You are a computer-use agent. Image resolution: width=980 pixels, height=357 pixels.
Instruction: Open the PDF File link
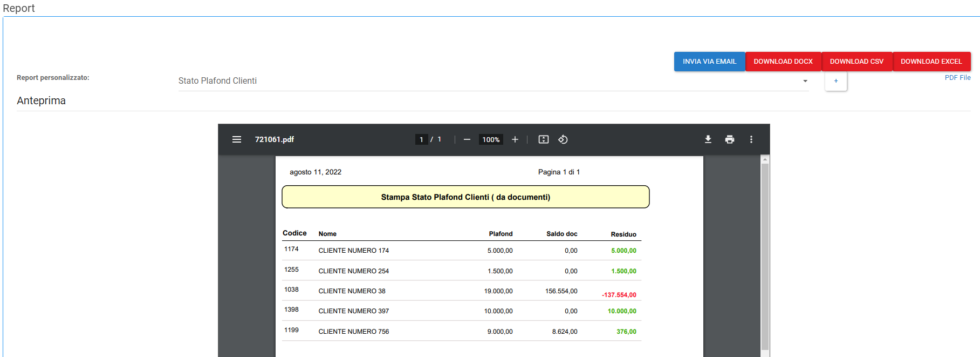click(957, 78)
